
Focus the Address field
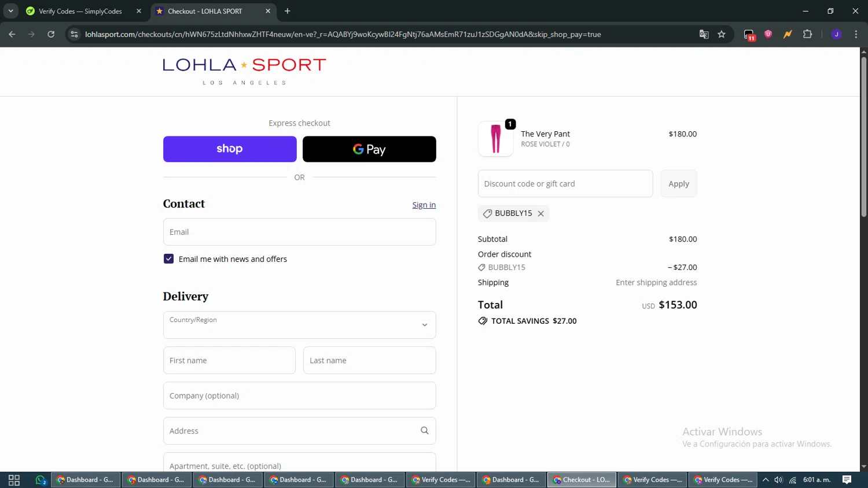pos(299,431)
